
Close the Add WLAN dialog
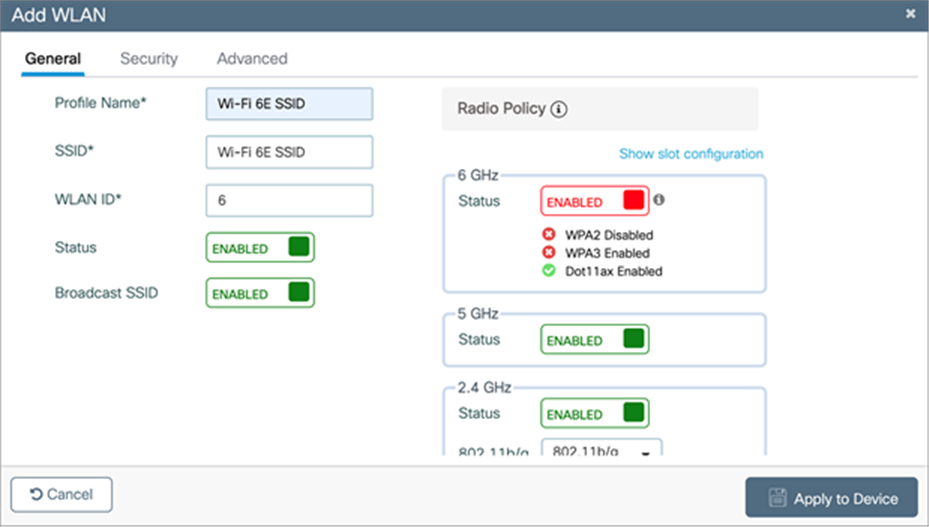(911, 14)
